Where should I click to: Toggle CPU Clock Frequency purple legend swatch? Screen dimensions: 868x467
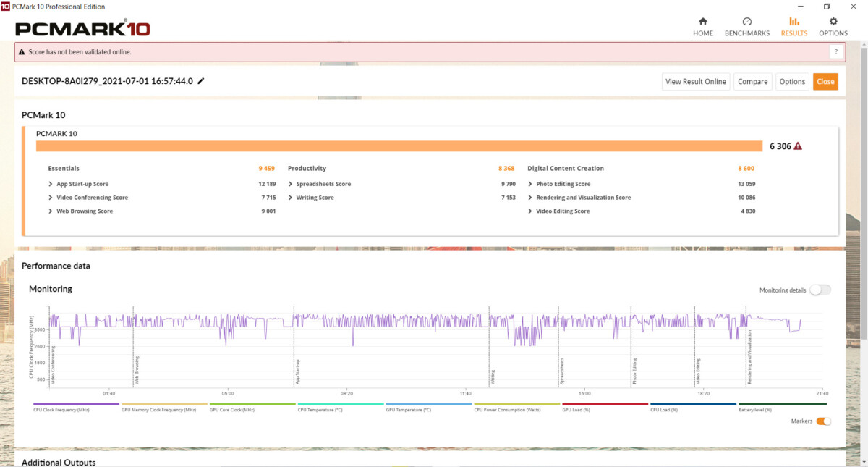click(76, 404)
